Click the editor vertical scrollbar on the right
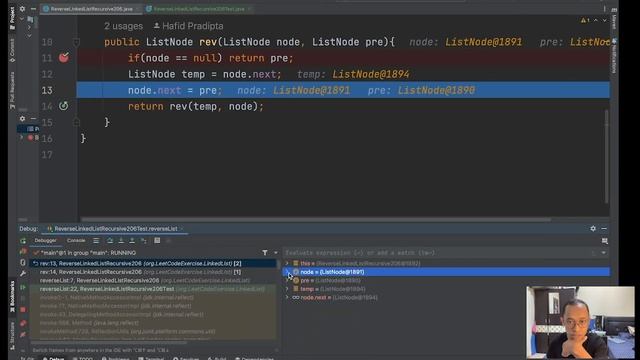Screen dimensions: 640x360 coord(606,157)
